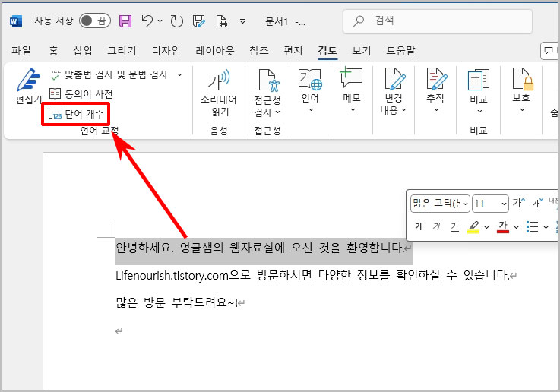Switch to the 그리기 tab
Screen dimensions: 560x392
[x=122, y=51]
